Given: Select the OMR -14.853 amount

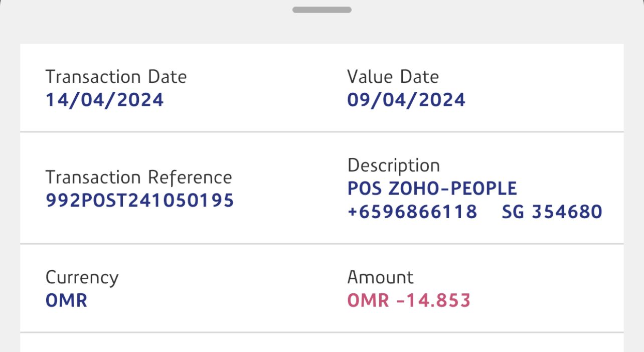Looking at the screenshot, I should tap(409, 300).
